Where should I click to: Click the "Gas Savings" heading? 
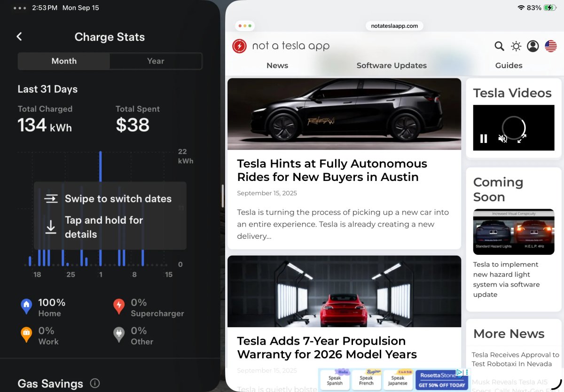(x=50, y=384)
